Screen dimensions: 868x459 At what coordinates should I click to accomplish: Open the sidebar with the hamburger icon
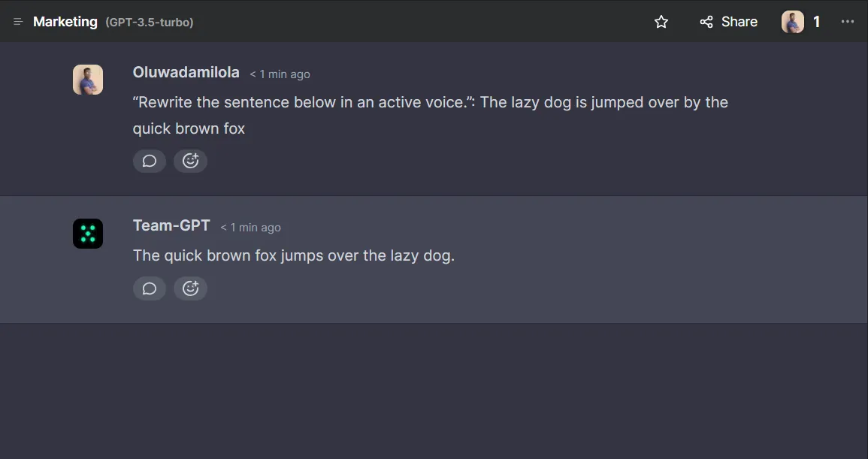coord(18,21)
